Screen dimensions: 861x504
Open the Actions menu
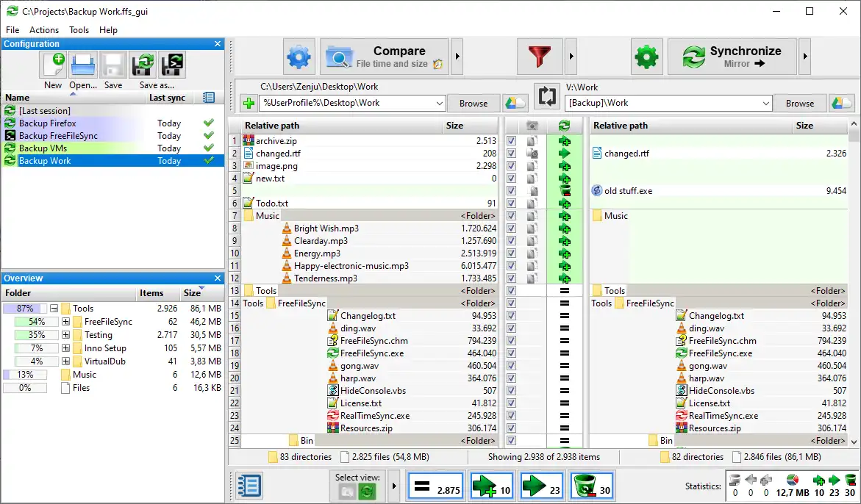coord(44,30)
